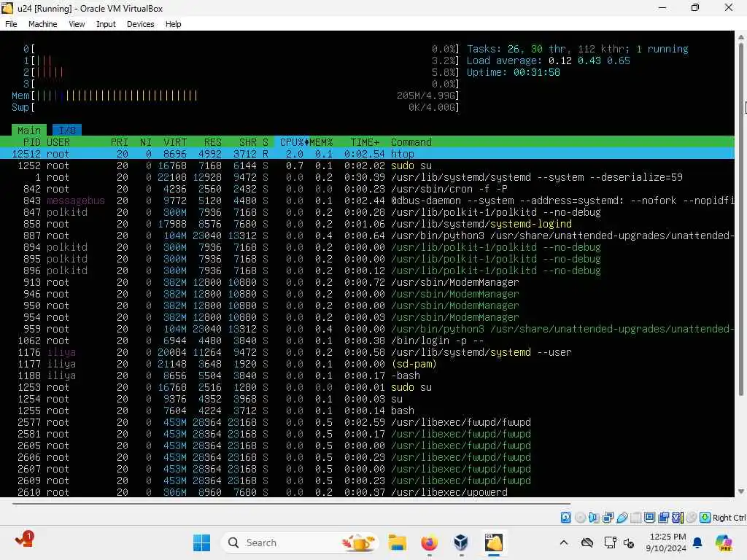Click the Mem usage meter bar
Viewport: 747px width, 560px height.
point(236,96)
